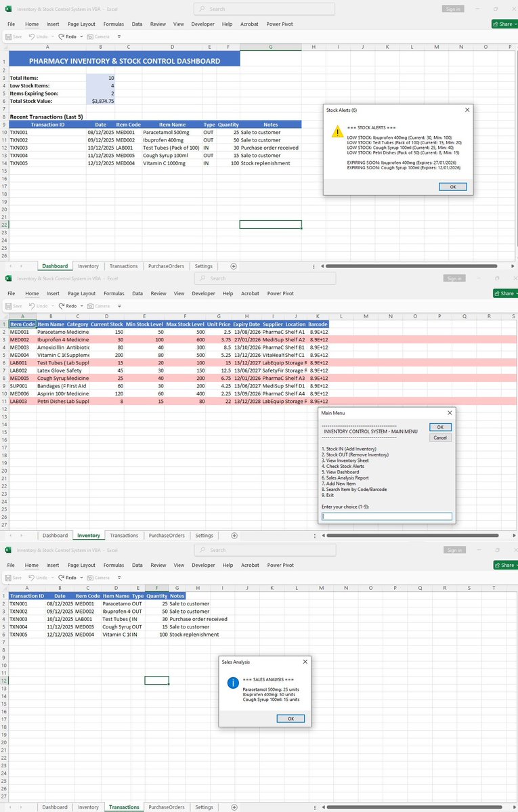Click OK in the Sales Analysis dialog
The width and height of the screenshot is (518, 812).
coord(290,719)
